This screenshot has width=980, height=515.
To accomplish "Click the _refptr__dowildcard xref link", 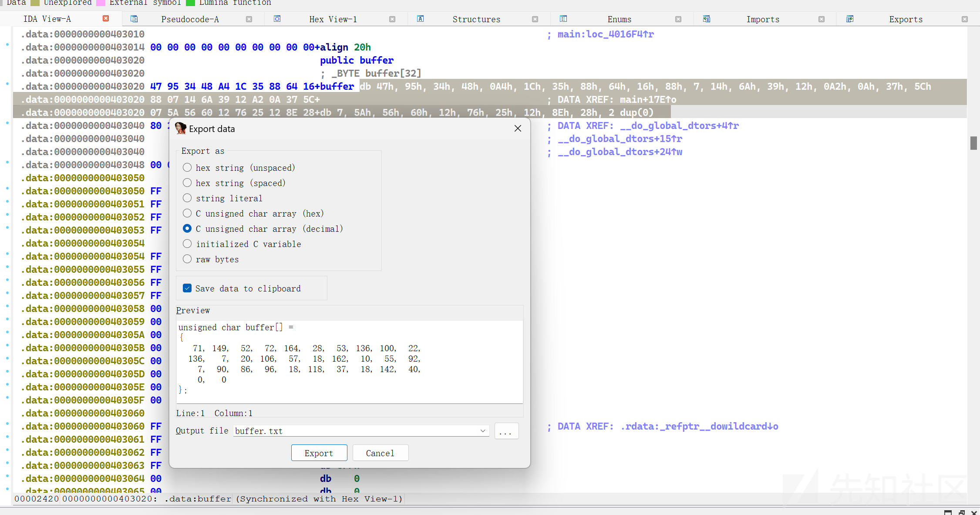I will tap(699, 426).
